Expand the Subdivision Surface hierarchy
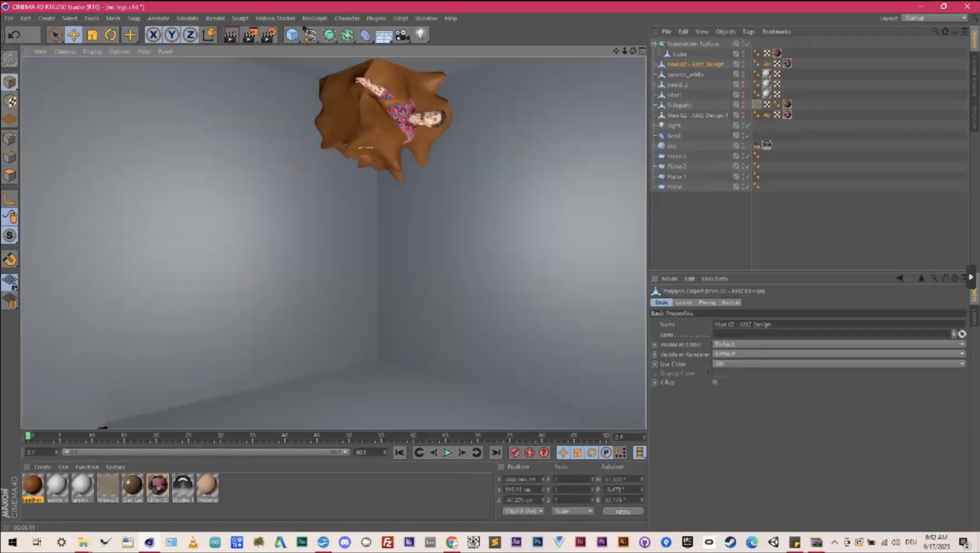Image resolution: width=980 pixels, height=553 pixels. pyautogui.click(x=654, y=44)
